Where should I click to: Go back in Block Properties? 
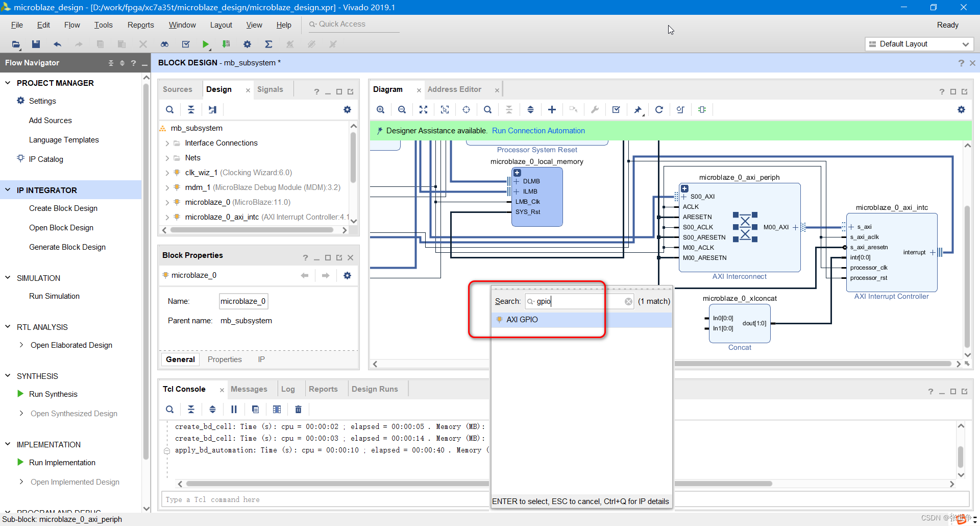[305, 275]
